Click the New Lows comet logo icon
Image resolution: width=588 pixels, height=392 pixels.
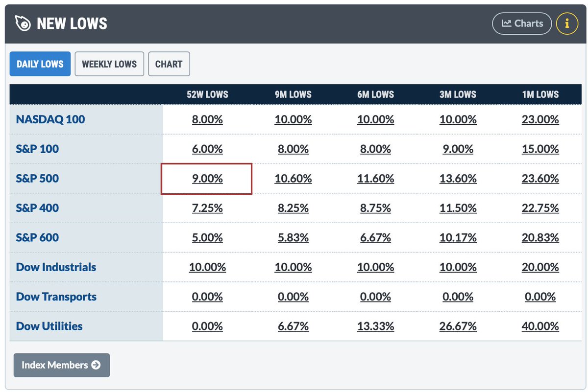[23, 23]
